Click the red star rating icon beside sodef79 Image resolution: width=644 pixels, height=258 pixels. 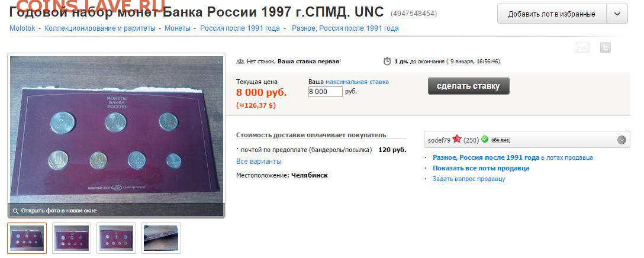point(457,139)
